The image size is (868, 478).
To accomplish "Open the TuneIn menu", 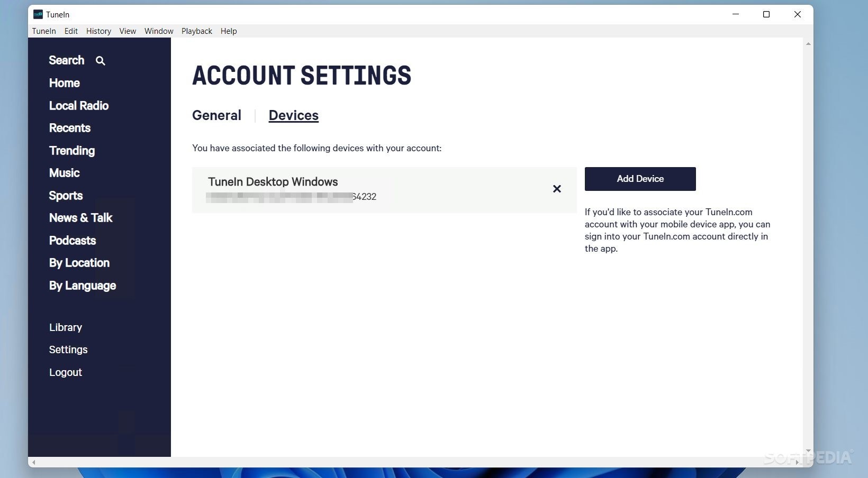I will [x=44, y=31].
